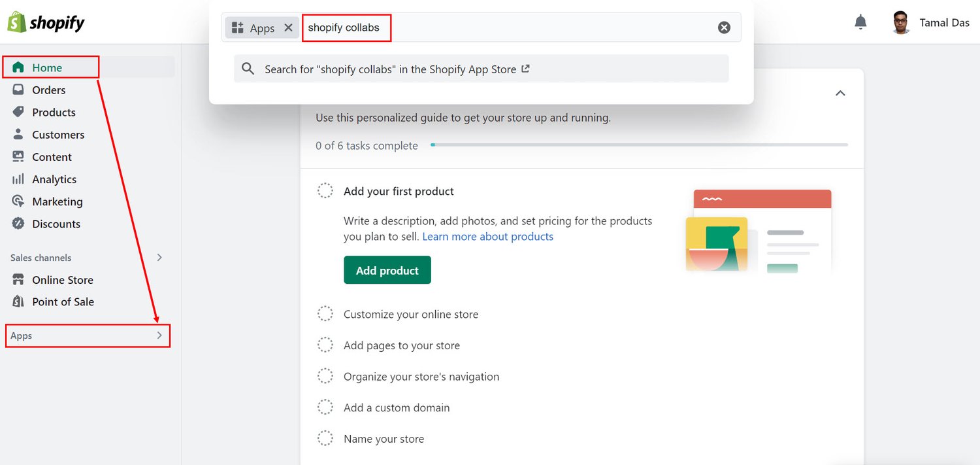Viewport: 980px width, 465px height.
Task: Click the external link icon after Shopify App Store
Action: (x=525, y=69)
